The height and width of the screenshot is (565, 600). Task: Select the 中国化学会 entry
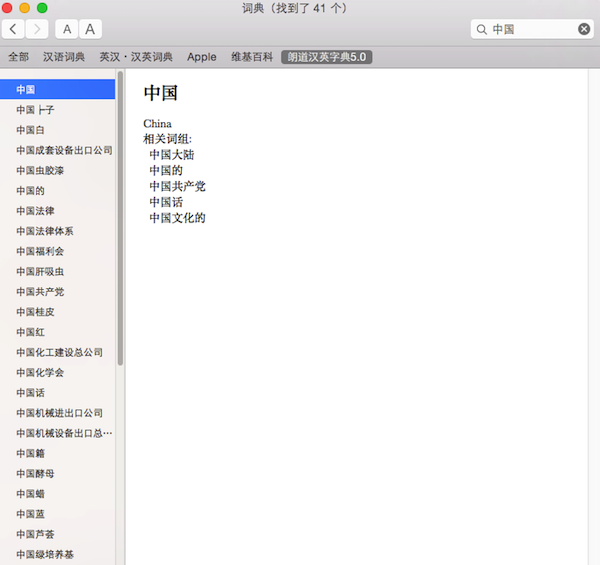coord(57,373)
